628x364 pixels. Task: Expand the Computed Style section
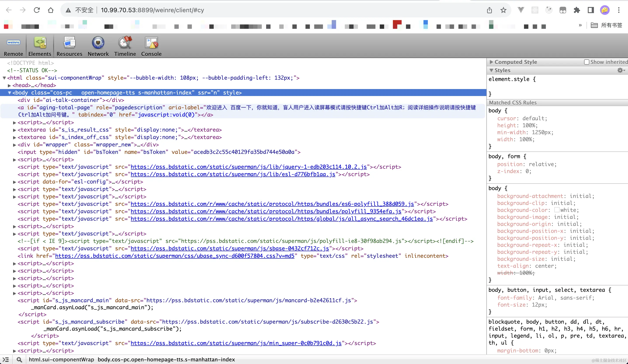491,62
